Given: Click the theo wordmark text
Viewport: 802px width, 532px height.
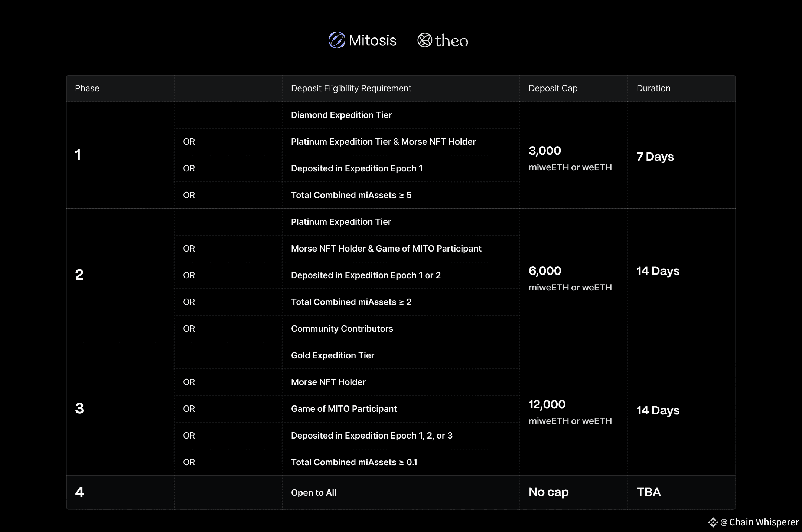Looking at the screenshot, I should [451, 41].
